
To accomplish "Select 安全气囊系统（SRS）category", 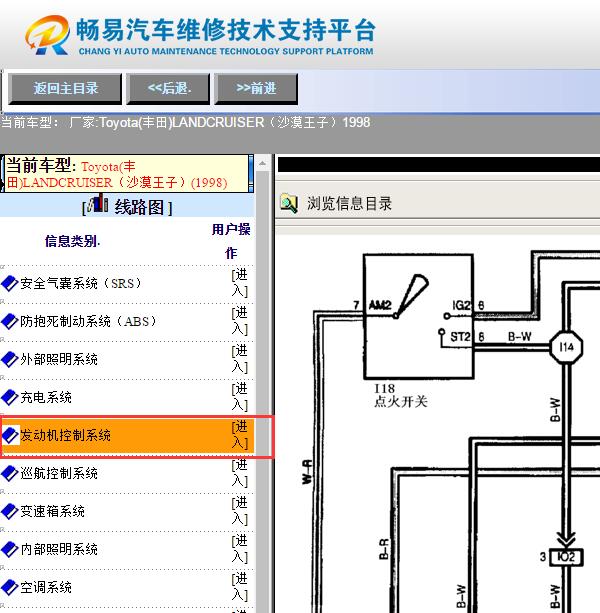I will click(82, 283).
